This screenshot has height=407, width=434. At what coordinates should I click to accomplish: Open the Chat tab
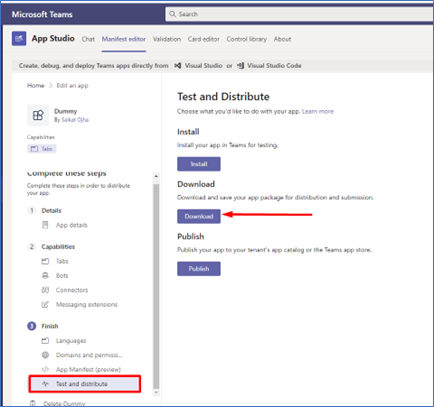[x=88, y=39]
